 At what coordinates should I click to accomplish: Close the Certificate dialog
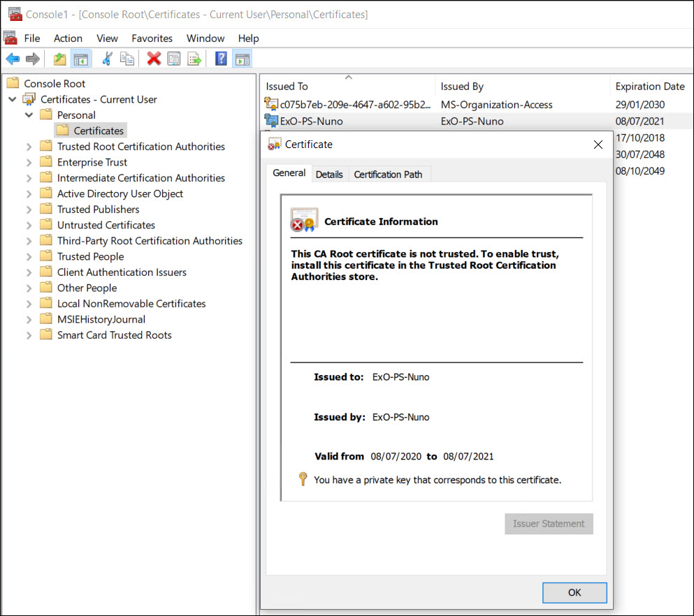pyautogui.click(x=598, y=145)
